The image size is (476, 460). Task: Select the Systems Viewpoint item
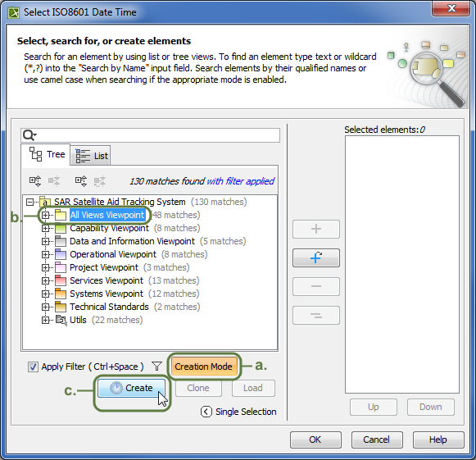point(107,294)
